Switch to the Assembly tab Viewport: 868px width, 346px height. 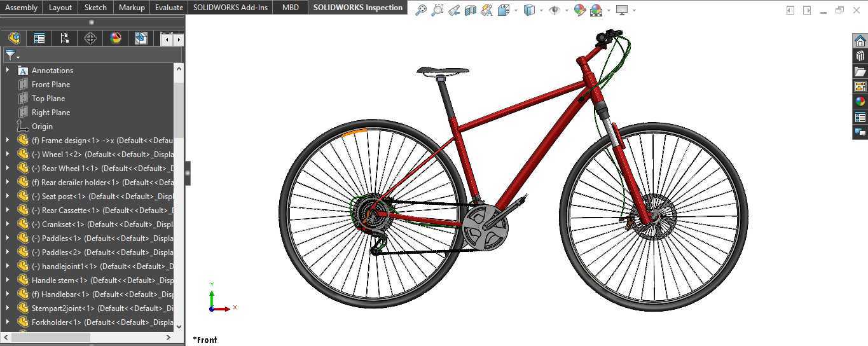[x=22, y=8]
